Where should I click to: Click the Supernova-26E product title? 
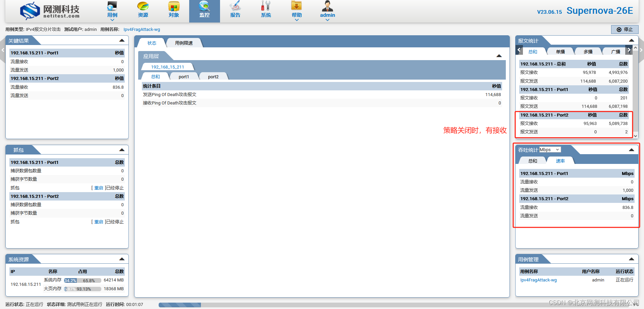click(x=600, y=11)
